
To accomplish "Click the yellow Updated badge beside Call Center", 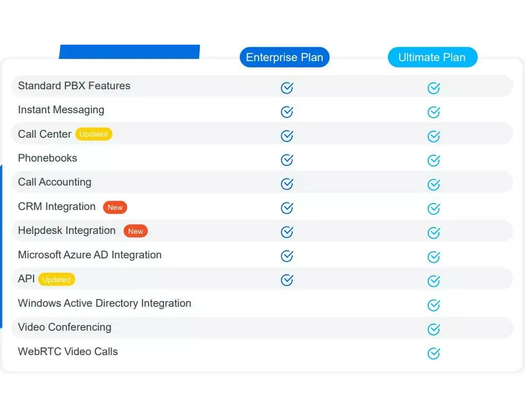I will tap(94, 134).
